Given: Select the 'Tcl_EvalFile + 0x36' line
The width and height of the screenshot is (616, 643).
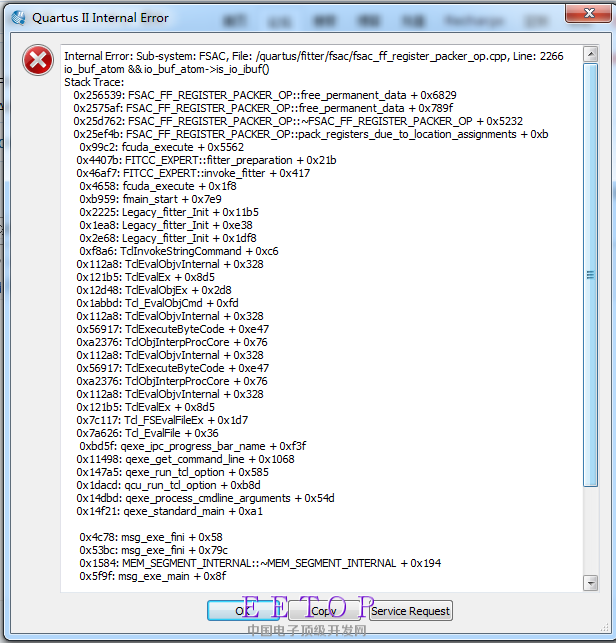Looking at the screenshot, I should point(148,433).
